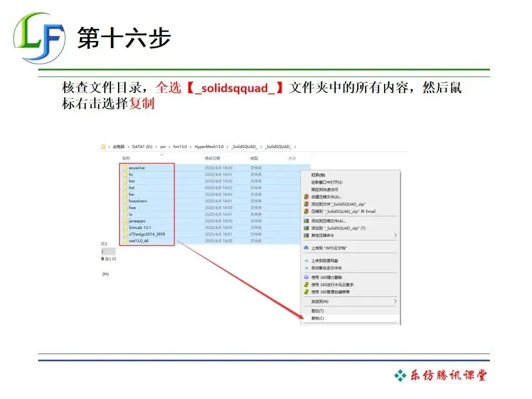Select the hc folder name
Image resolution: width=532 pixels, height=399 pixels.
(131, 175)
